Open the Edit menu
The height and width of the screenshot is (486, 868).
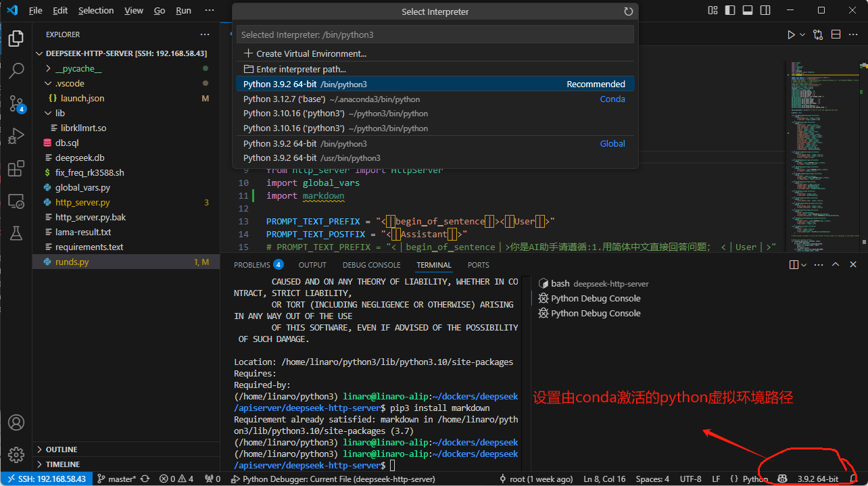[60, 10]
